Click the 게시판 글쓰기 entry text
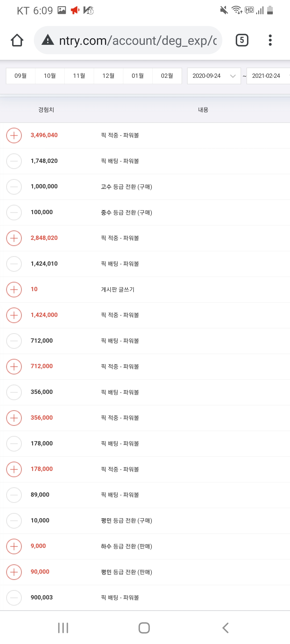The image size is (290, 644). click(x=118, y=290)
